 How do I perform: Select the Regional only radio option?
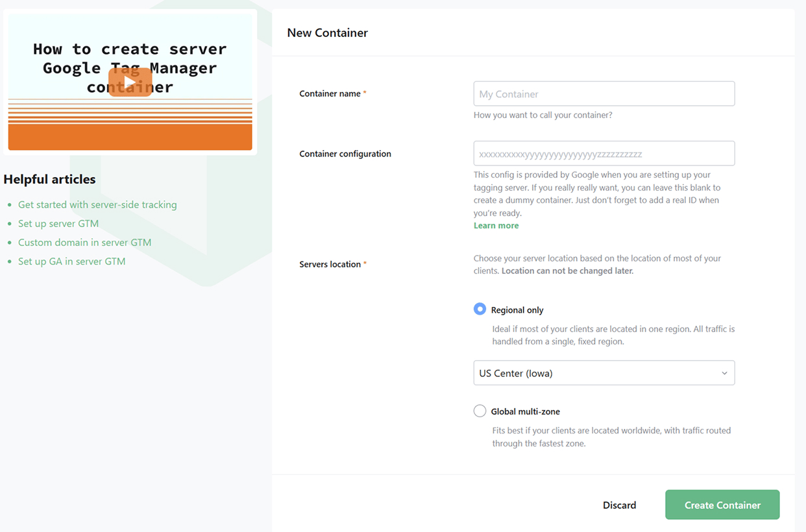480,309
